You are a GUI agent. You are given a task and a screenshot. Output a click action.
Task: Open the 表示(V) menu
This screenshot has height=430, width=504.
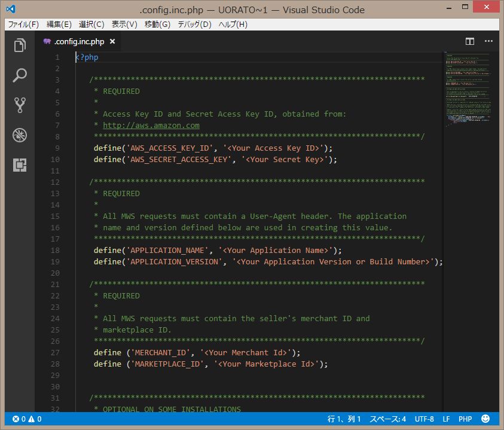pos(124,25)
